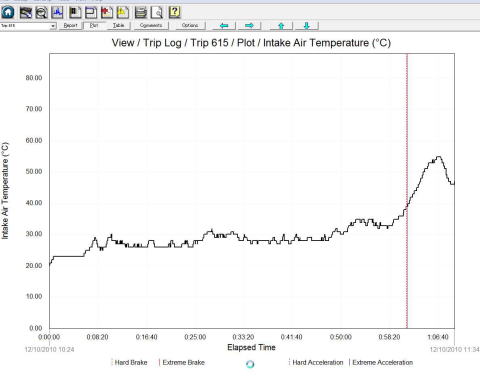This screenshot has height=378, width=480.
Task: Click the 0:08:20 time axis tick label
Action: coord(97,337)
